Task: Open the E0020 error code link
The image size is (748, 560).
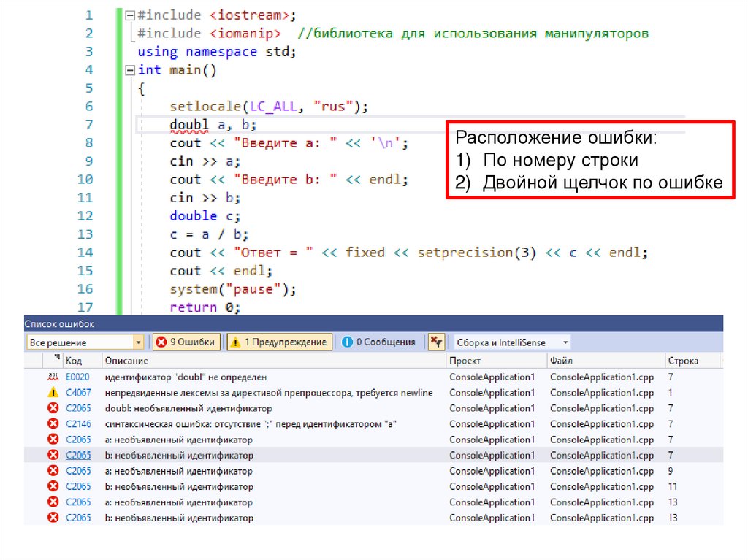Action: coord(77,377)
